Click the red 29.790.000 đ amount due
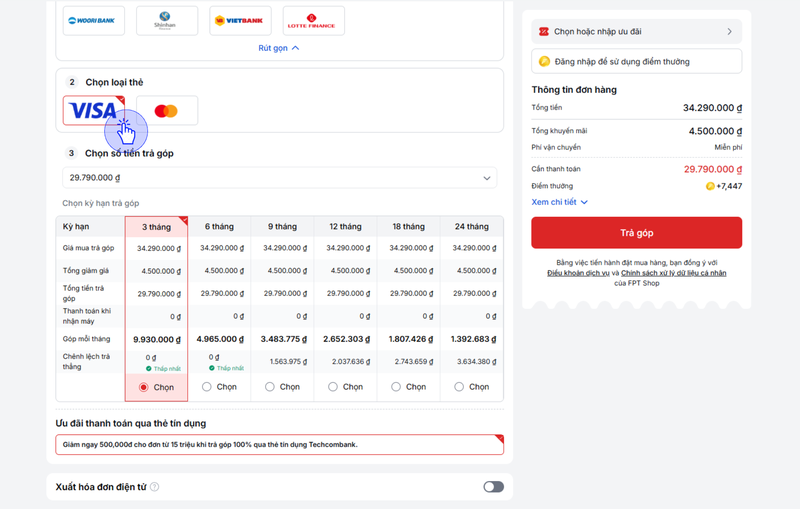This screenshot has width=800, height=509. [713, 169]
